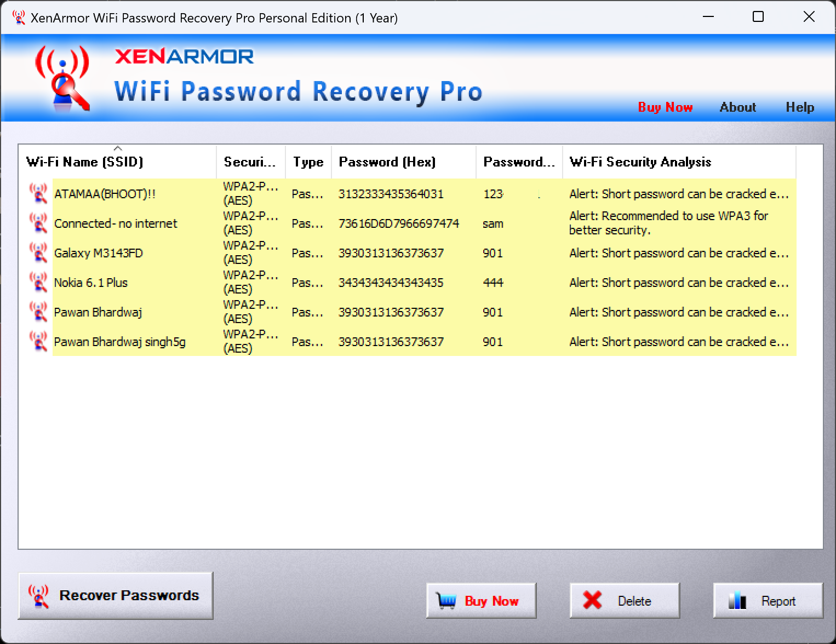Generate a Report with the Report button label
The height and width of the screenshot is (644, 836).
[x=778, y=601]
